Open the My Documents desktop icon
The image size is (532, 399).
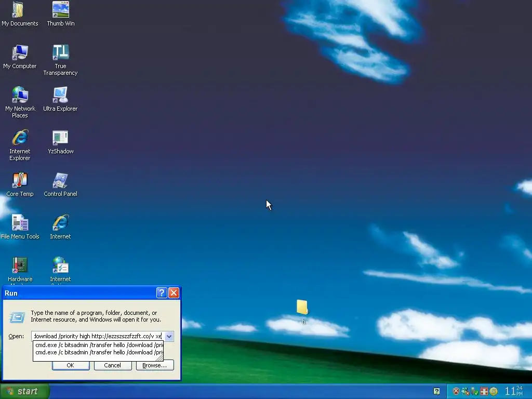click(20, 14)
